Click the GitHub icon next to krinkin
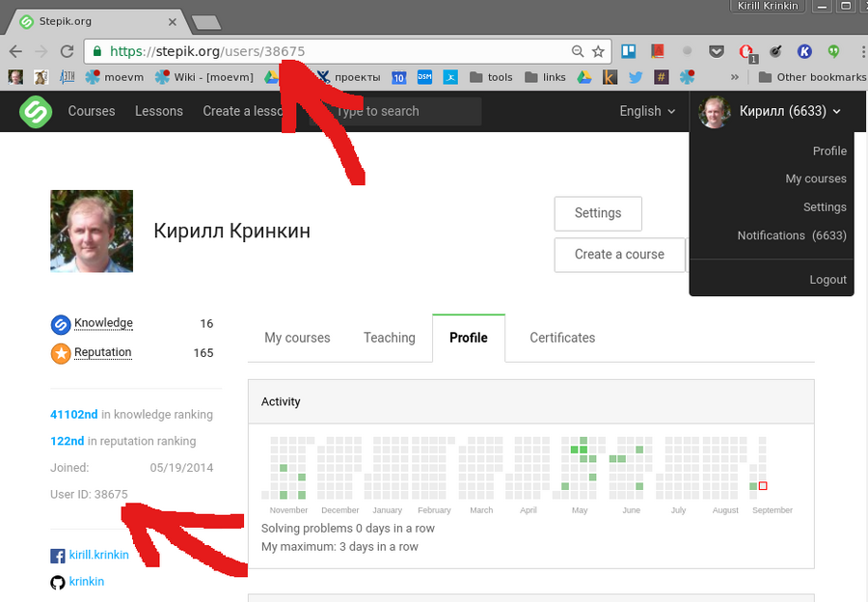The height and width of the screenshot is (602, 868). tap(58, 582)
